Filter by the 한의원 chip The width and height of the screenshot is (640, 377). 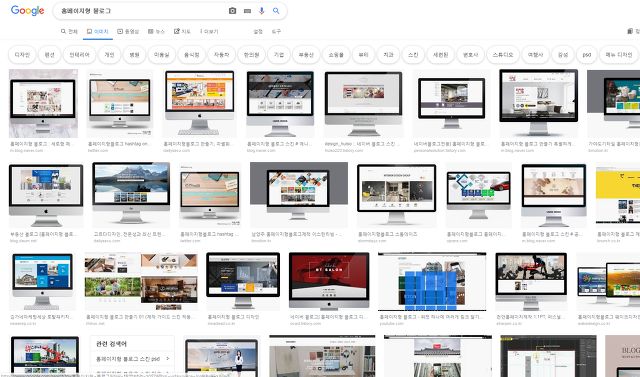pyautogui.click(x=251, y=55)
